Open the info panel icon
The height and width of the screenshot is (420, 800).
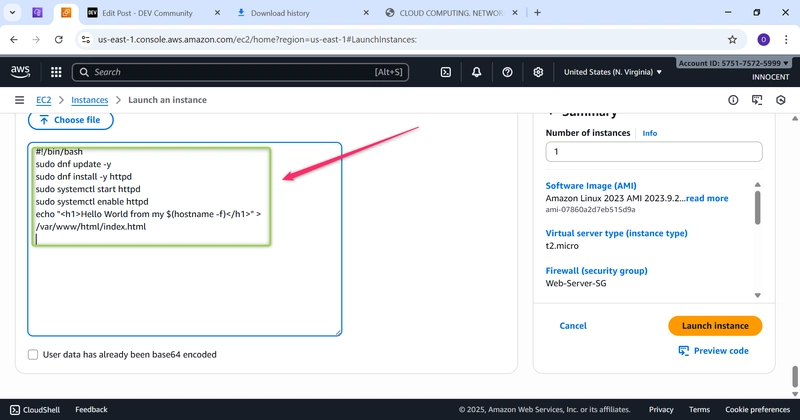click(x=733, y=100)
